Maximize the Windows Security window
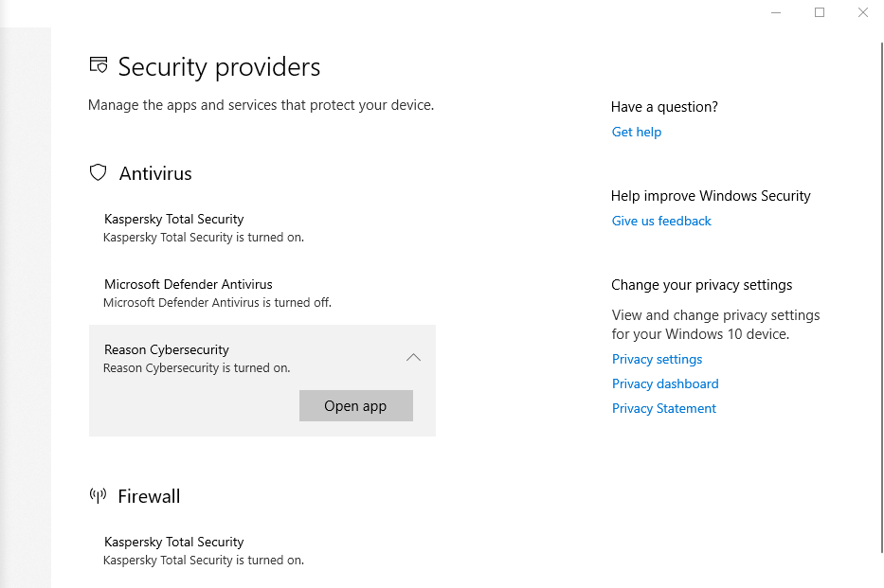884x588 pixels. [820, 12]
